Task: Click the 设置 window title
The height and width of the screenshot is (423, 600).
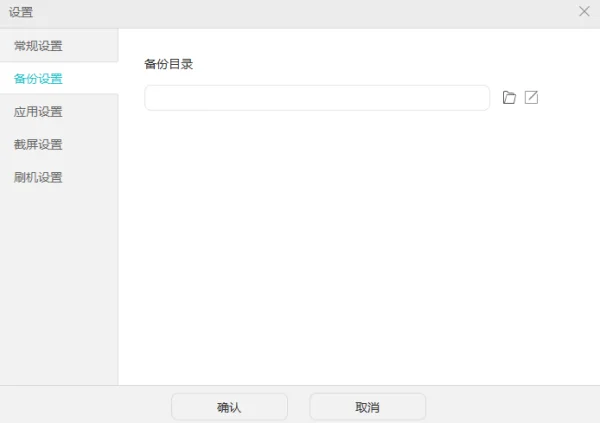Action: point(21,12)
